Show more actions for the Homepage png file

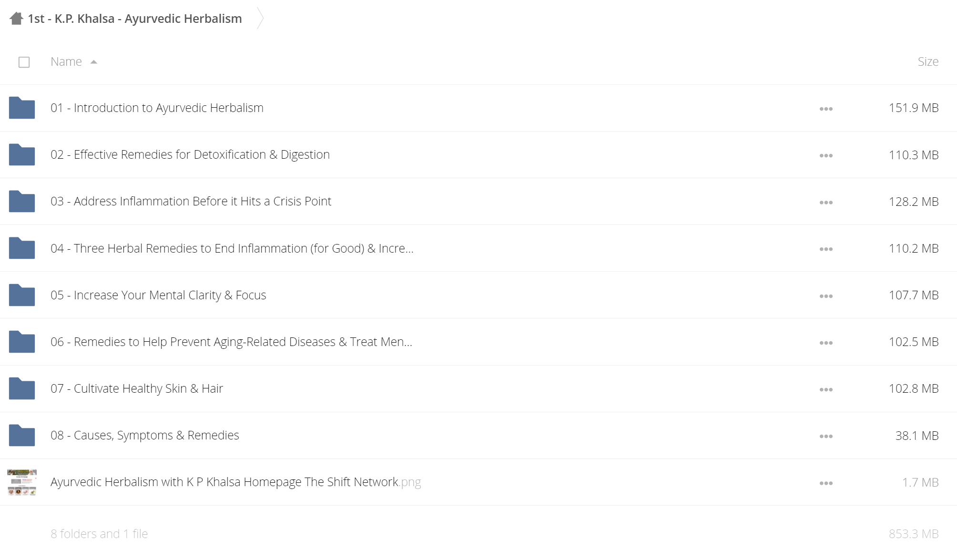[x=826, y=483]
